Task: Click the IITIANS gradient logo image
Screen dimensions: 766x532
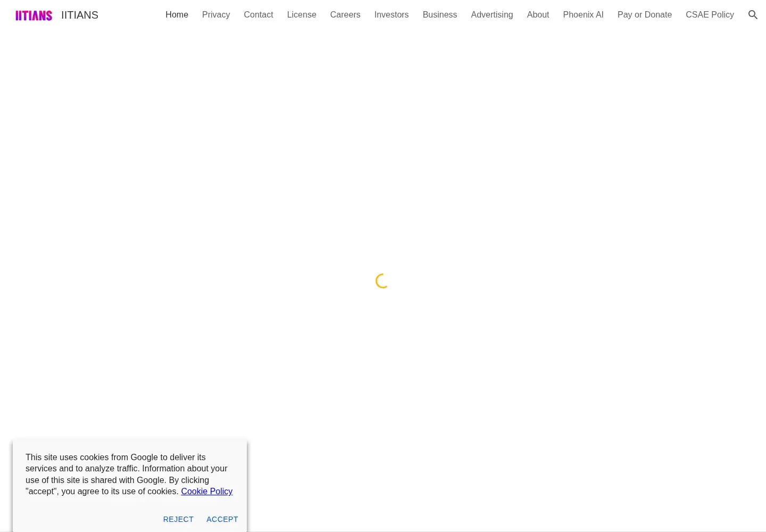Action: click(x=34, y=15)
